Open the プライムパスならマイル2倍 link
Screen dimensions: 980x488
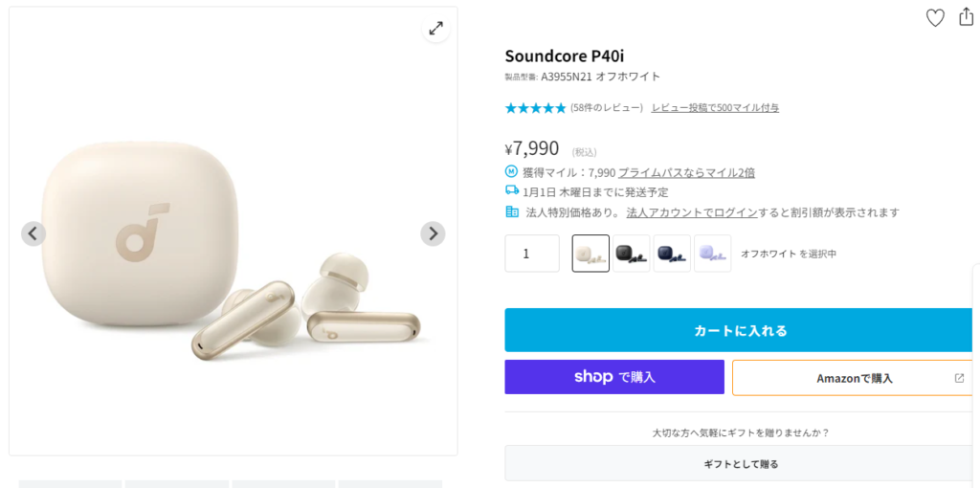pyautogui.click(x=686, y=173)
